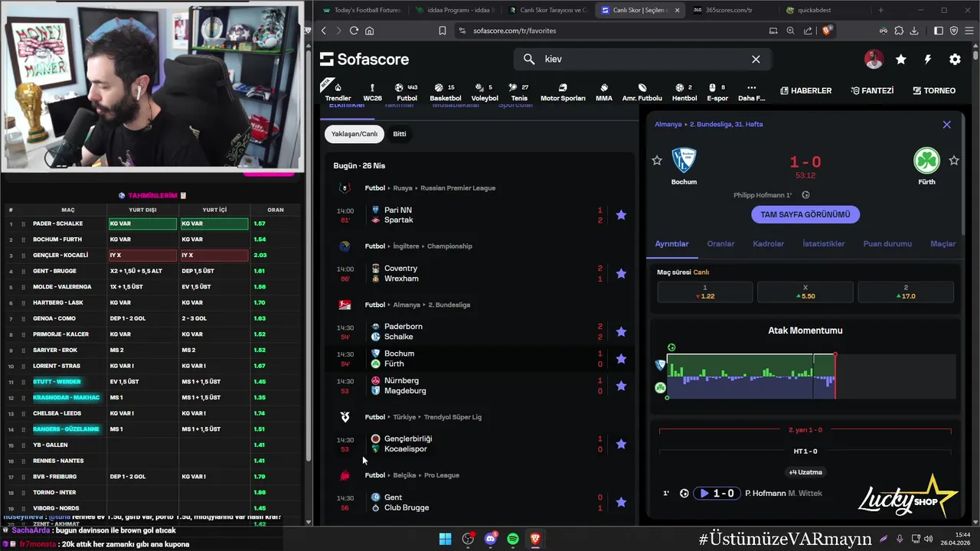980x551 pixels.
Task: Unfavorite the Nürnberg - Magdeburg match
Action: coord(621,386)
